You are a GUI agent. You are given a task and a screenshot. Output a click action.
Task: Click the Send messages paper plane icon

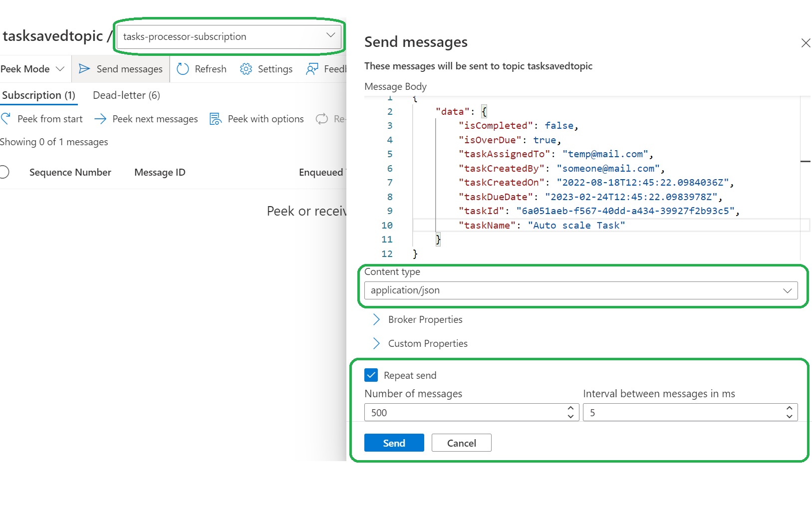(x=84, y=69)
